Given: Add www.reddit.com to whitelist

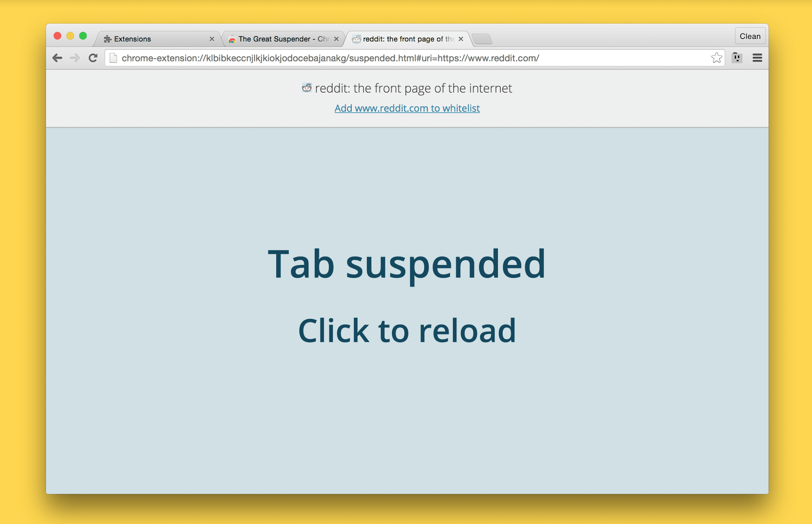Looking at the screenshot, I should (x=405, y=107).
